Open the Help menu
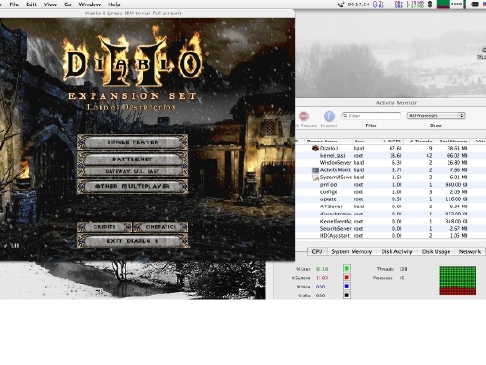Image resolution: width=486 pixels, height=365 pixels. pos(114,4)
